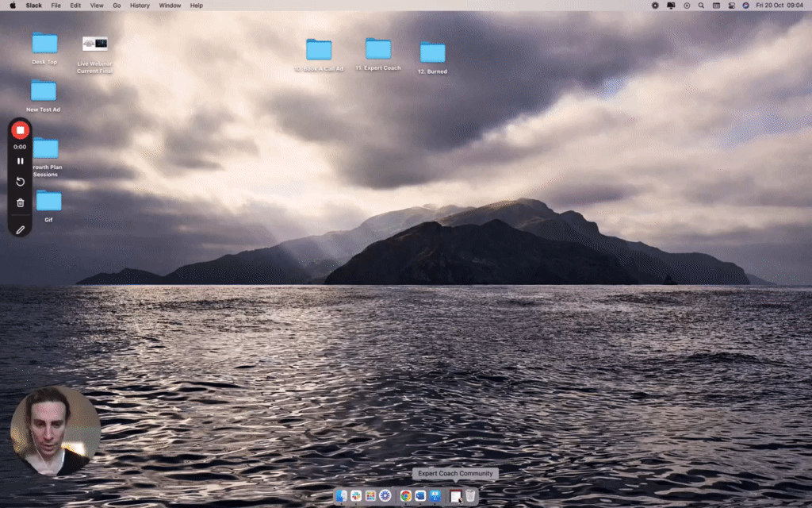
Task: Open Expert Coach Community dock item
Action: (456, 496)
